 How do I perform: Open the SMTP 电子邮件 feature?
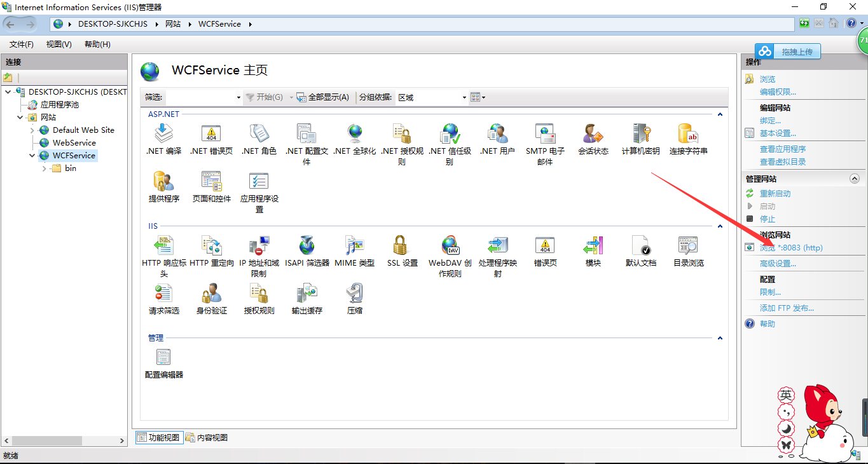click(545, 144)
